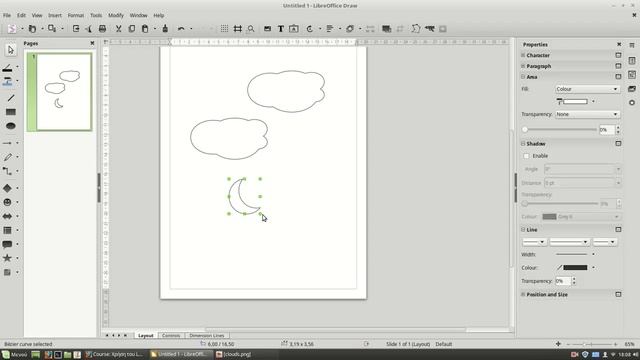Click the Layout layer tab
This screenshot has height=360, width=640.
click(x=145, y=336)
